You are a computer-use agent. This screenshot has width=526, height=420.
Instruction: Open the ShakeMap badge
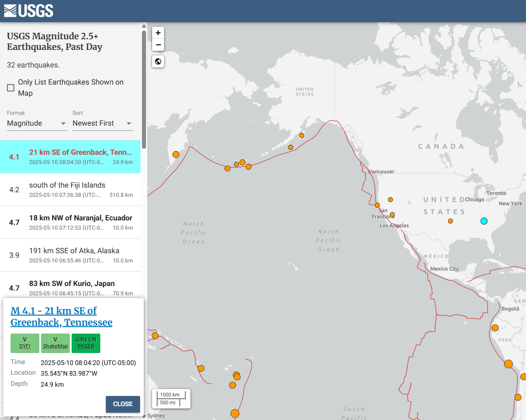pyautogui.click(x=55, y=343)
